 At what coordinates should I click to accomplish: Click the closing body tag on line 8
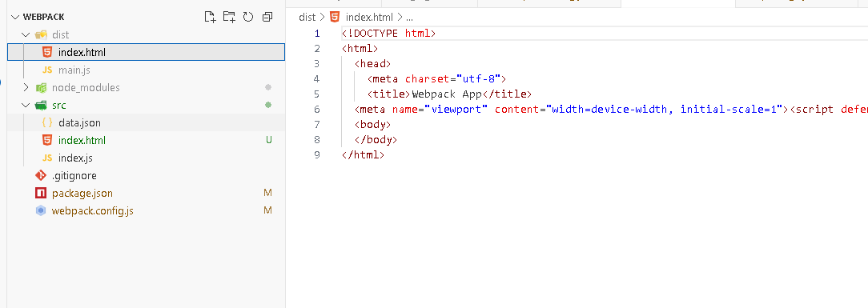point(376,139)
